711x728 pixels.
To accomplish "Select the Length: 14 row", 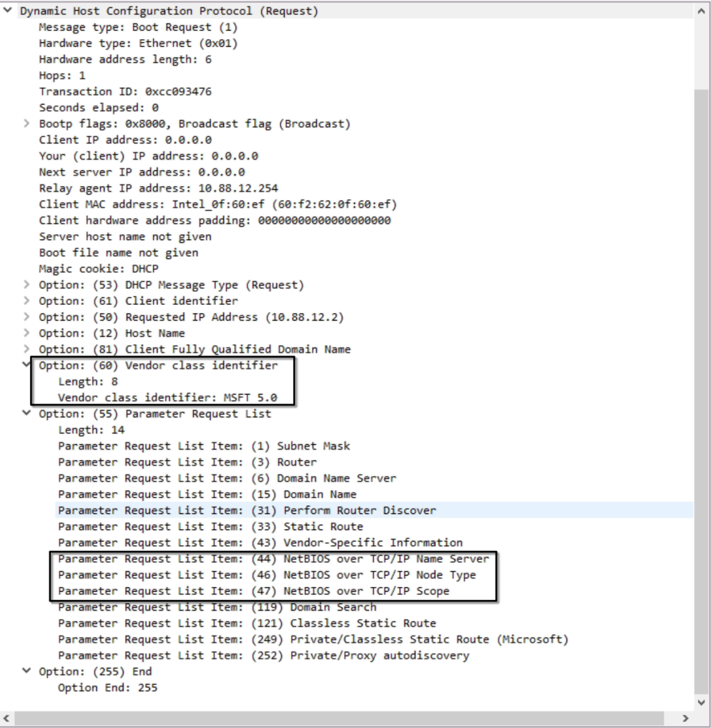I will pyautogui.click(x=92, y=430).
